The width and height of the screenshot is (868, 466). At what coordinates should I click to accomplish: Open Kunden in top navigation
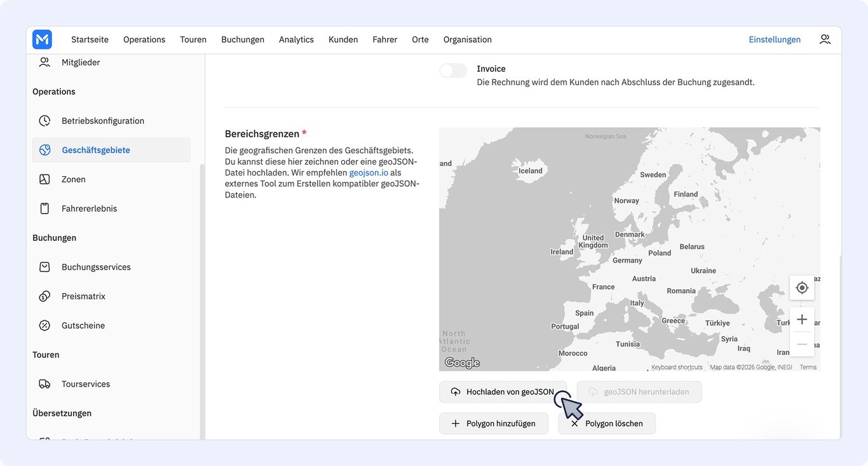(x=343, y=39)
